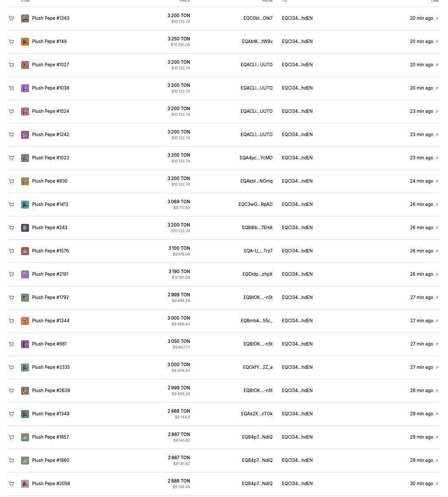Select the Plush Pepe #2639 item name
The image size is (448, 497).
tap(51, 390)
